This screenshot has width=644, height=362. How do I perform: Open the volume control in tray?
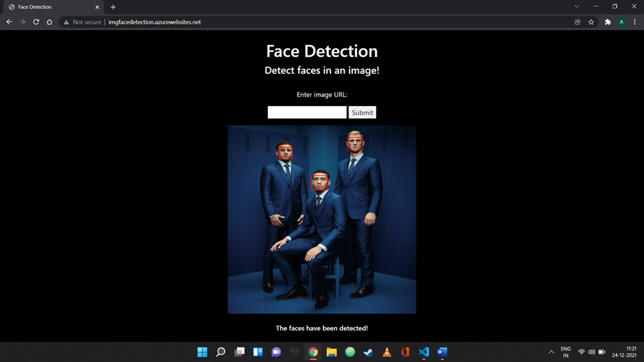click(591, 352)
